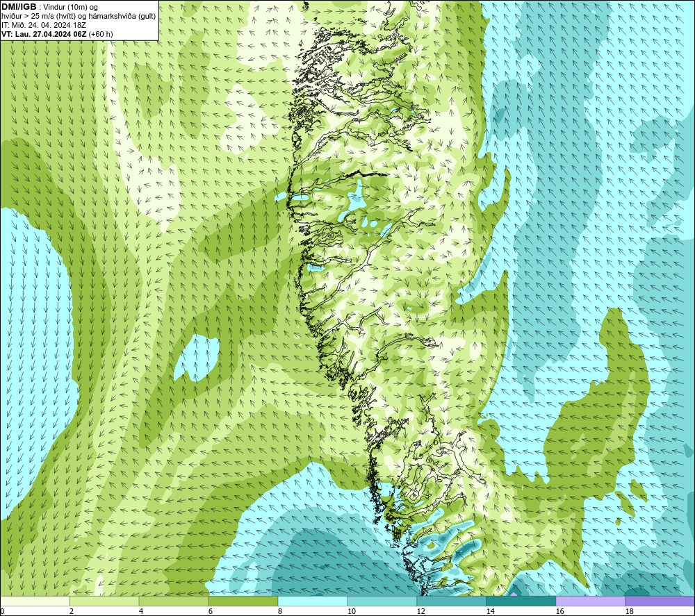Click the 10–12 m/s light teal legend swatch
This screenshot has width=695, height=616.
(x=382, y=601)
